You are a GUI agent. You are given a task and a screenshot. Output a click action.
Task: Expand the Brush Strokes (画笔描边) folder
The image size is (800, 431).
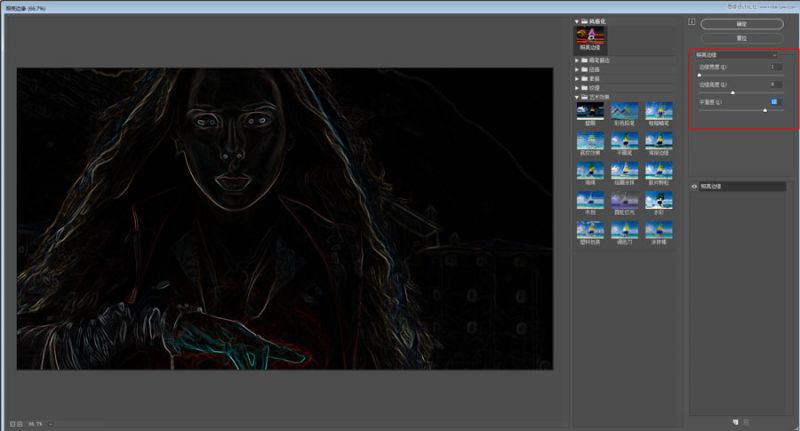(x=577, y=60)
